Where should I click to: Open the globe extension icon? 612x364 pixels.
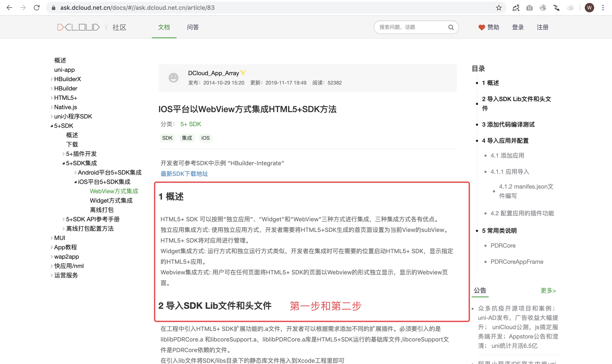(x=543, y=8)
